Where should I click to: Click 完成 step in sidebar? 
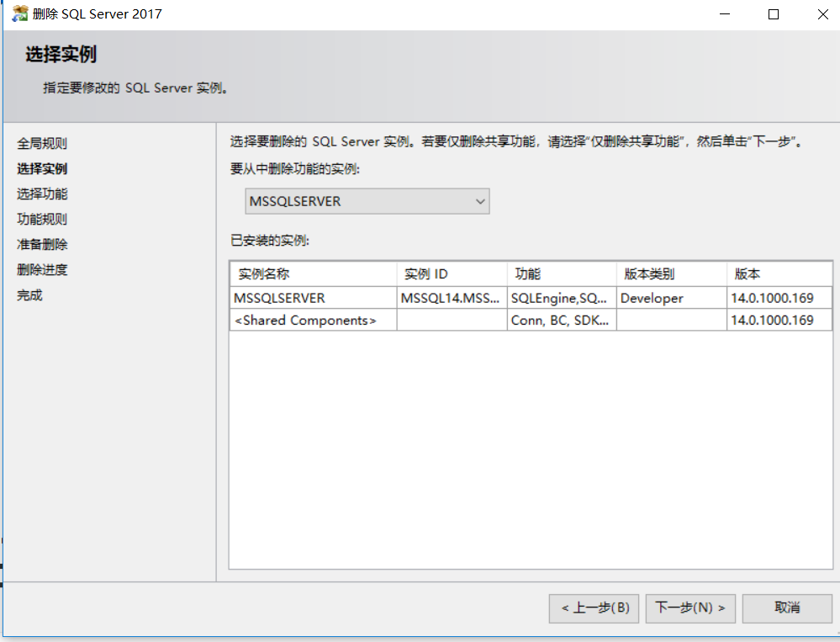[29, 295]
